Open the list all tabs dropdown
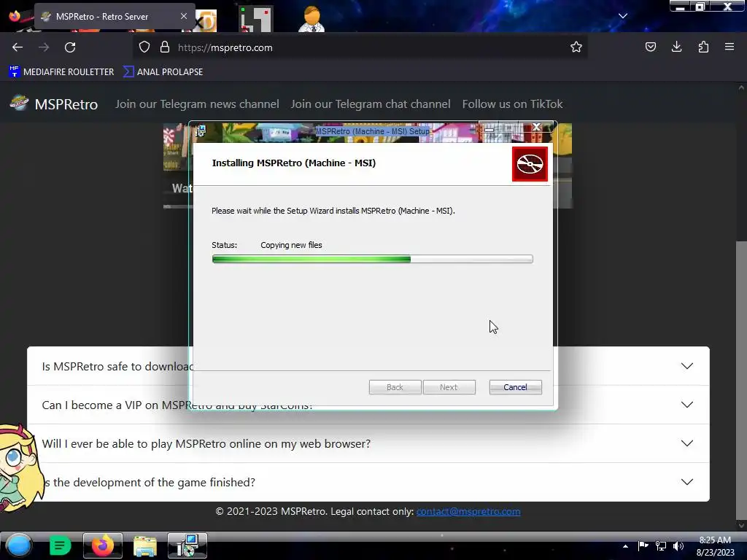Viewport: 747px width, 560px height. 623,16
